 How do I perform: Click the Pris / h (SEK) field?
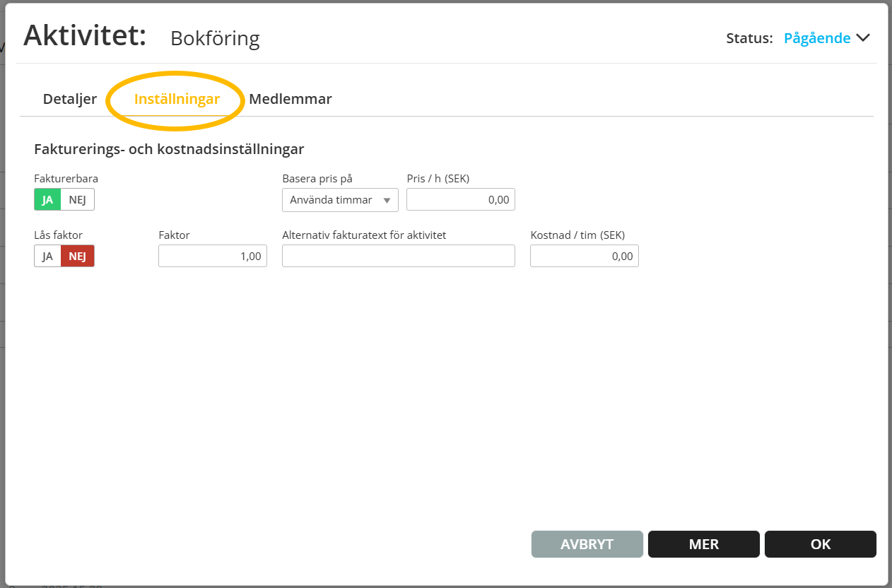(460, 200)
